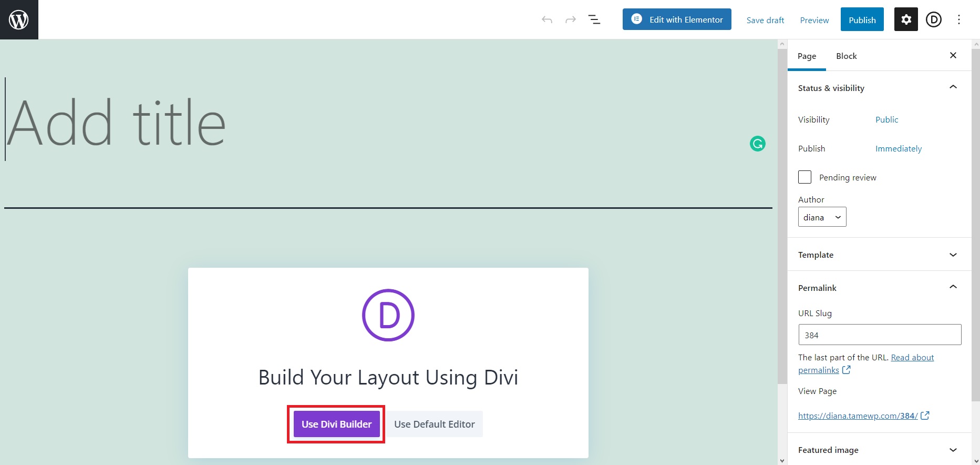The height and width of the screenshot is (465, 980).
Task: Edit with Elementor
Action: pos(677,19)
